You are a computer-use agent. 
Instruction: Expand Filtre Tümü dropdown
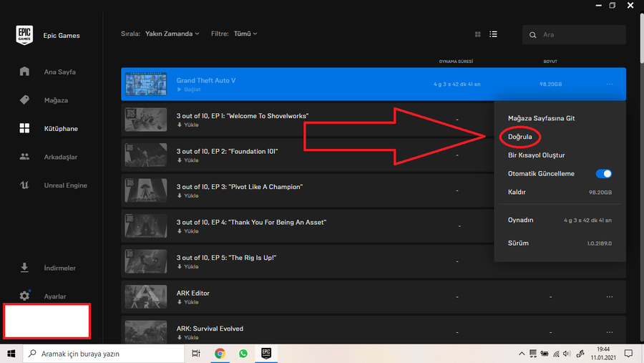245,34
